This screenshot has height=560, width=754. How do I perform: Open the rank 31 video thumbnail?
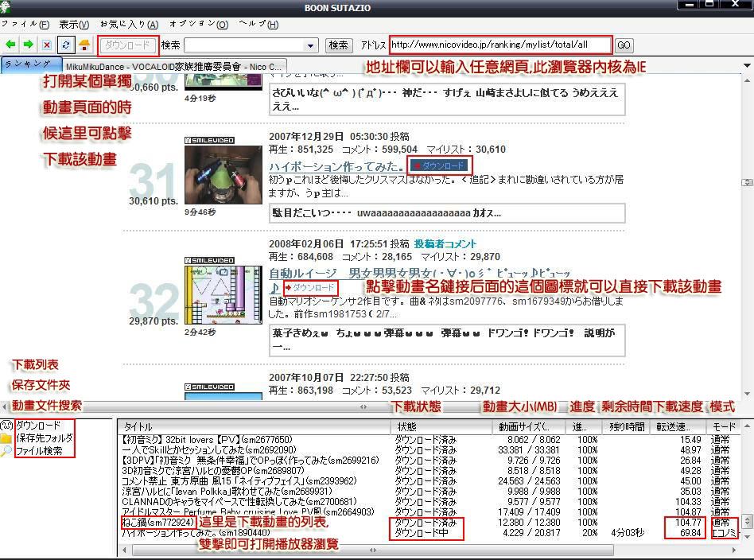pos(223,174)
